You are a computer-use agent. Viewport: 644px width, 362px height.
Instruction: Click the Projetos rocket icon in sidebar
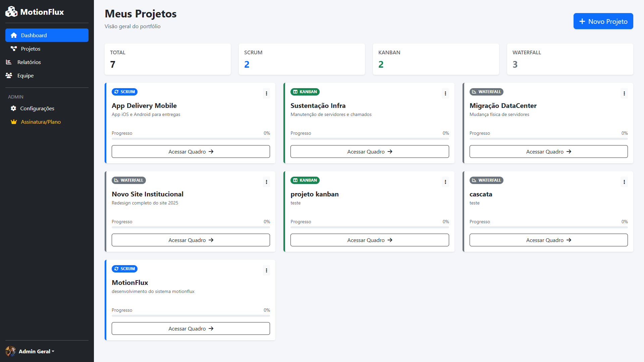[x=14, y=49]
